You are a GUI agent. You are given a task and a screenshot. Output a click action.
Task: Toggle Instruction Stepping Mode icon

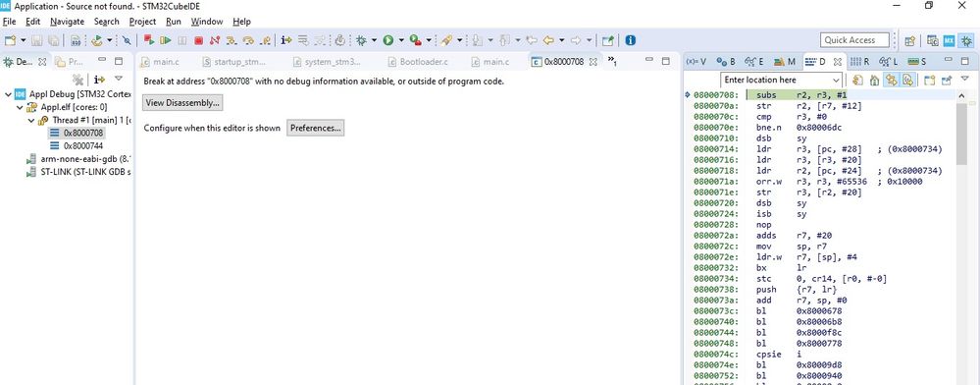(286, 40)
